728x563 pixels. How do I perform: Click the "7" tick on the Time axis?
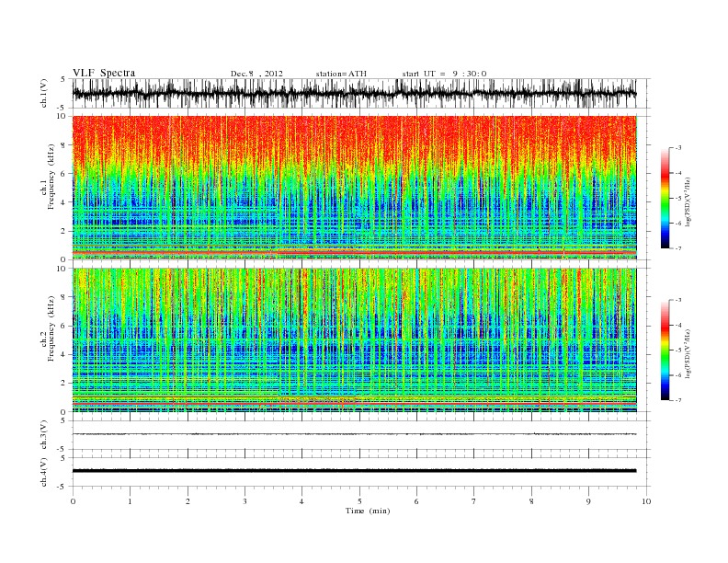click(474, 501)
